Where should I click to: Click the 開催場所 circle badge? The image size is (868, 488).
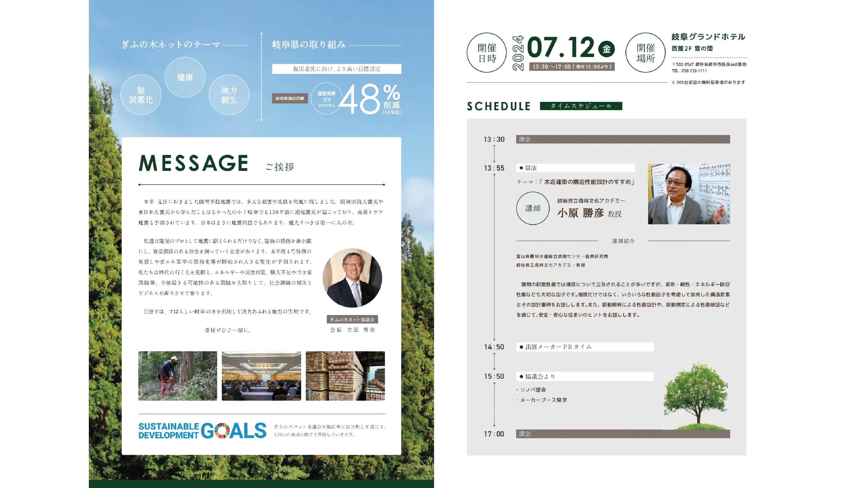click(645, 53)
